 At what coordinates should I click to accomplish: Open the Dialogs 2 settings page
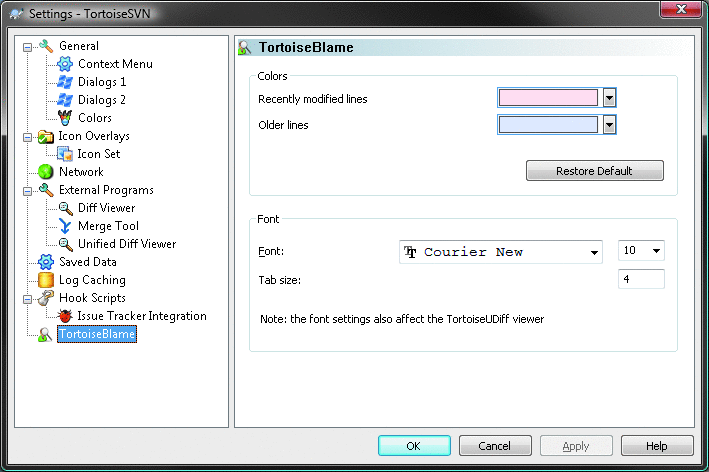[102, 100]
